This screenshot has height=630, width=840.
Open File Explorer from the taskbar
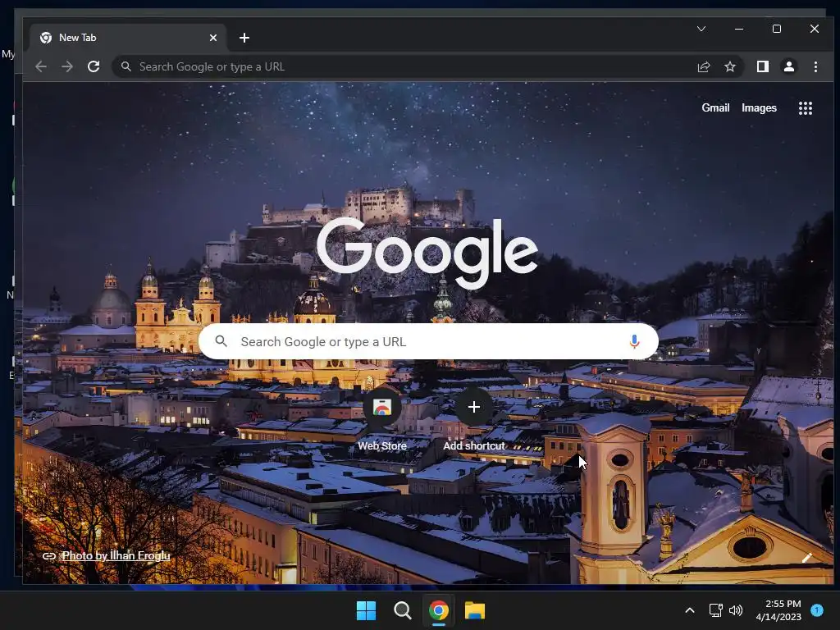[475, 610]
